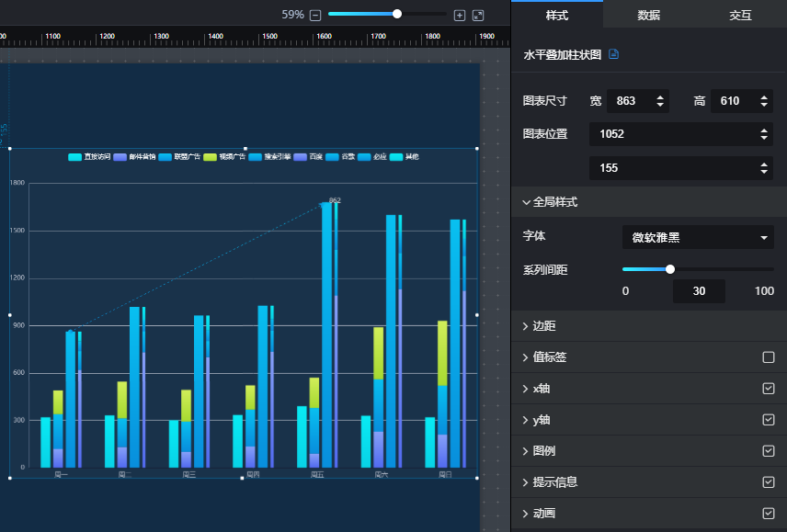Click the 周六 x-axis label

pyautogui.click(x=381, y=474)
